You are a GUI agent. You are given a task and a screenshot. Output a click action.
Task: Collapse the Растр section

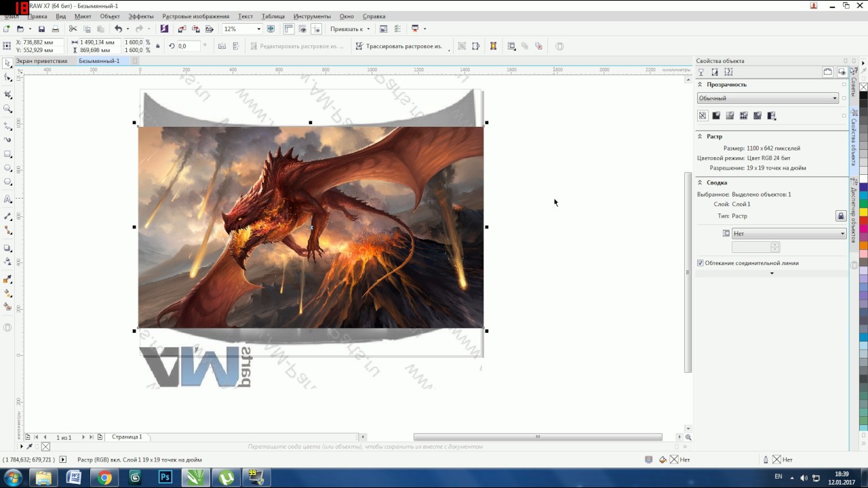pyautogui.click(x=701, y=136)
